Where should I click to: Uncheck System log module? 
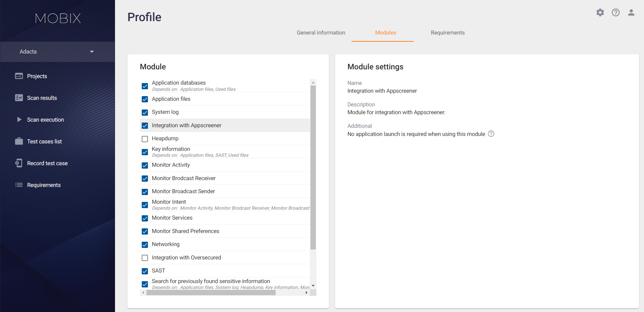click(145, 112)
